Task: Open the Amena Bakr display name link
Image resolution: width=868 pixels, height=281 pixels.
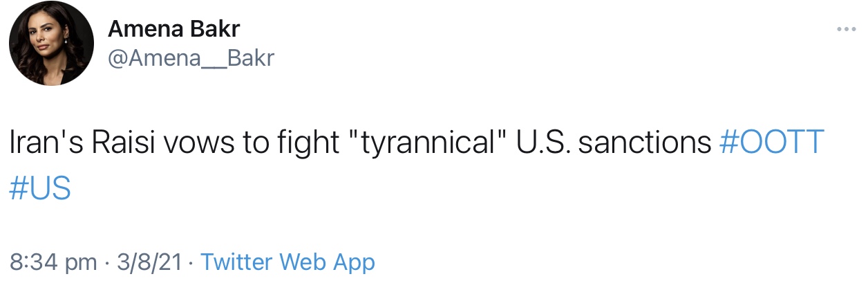Action: point(174,30)
